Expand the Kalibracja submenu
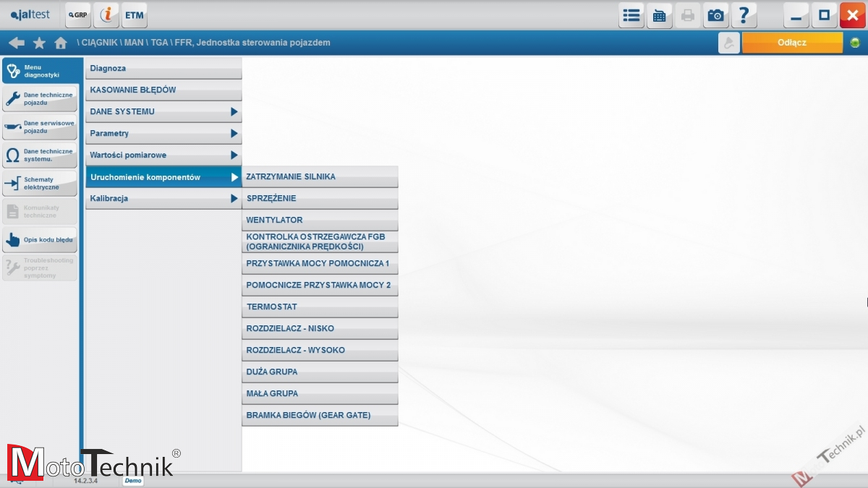 coord(163,199)
